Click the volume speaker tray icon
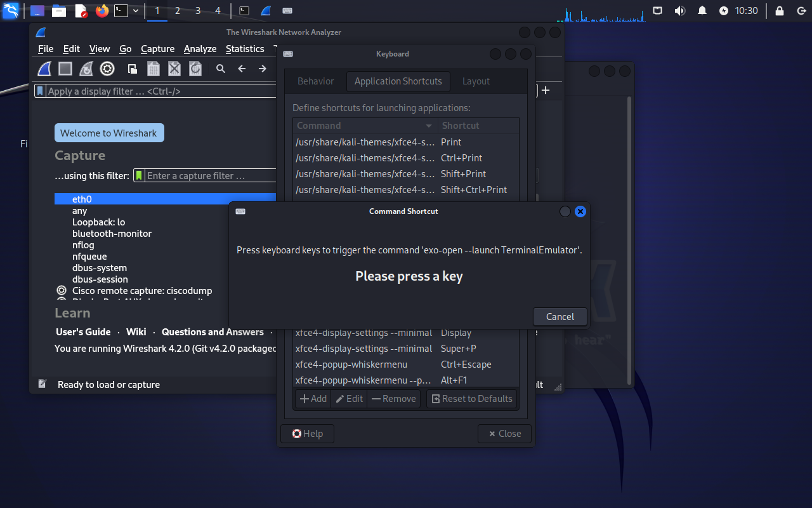This screenshot has height=508, width=812. click(680, 11)
